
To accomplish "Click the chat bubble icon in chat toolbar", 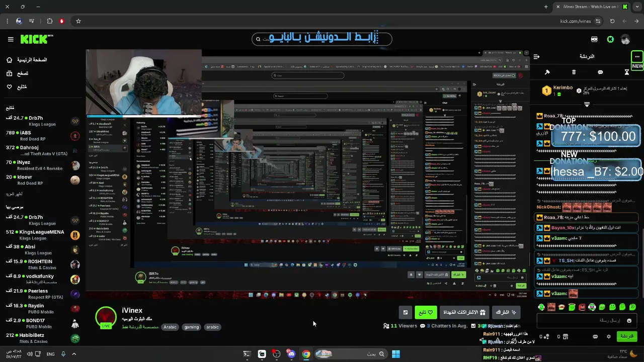I will (x=600, y=72).
